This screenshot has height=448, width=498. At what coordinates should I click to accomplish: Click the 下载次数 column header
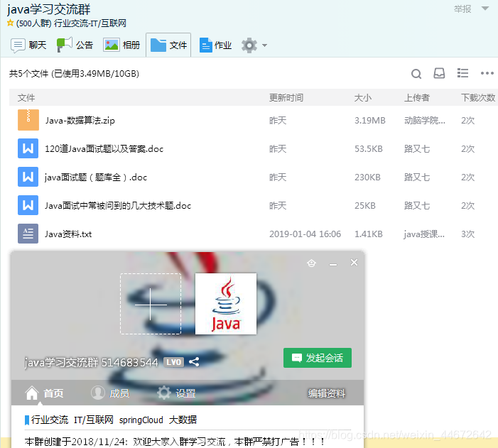[478, 97]
